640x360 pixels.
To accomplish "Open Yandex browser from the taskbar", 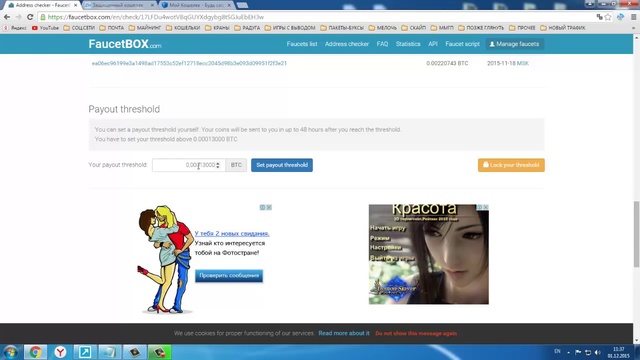I will (60, 352).
